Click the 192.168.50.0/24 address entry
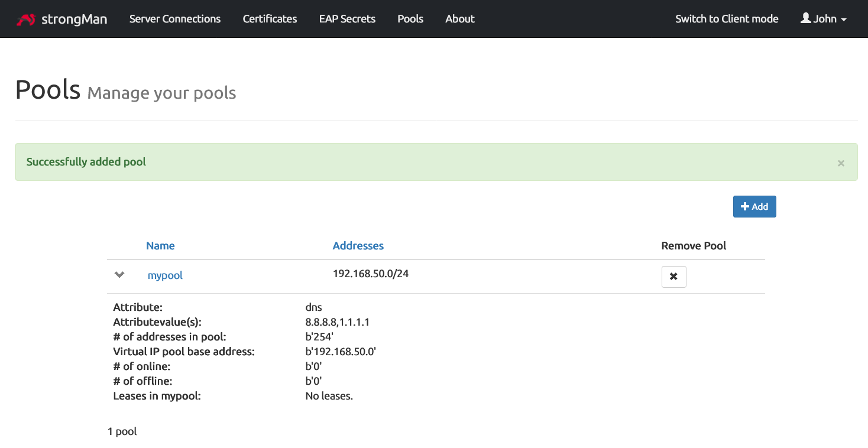 (371, 274)
